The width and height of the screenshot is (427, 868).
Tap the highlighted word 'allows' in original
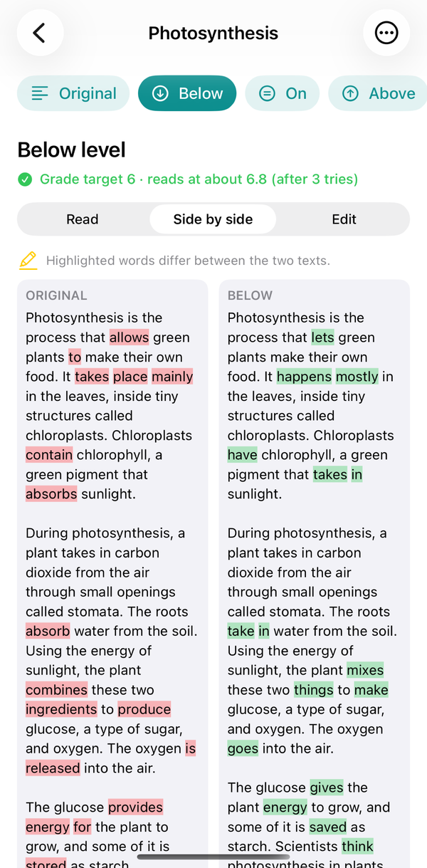point(129,338)
